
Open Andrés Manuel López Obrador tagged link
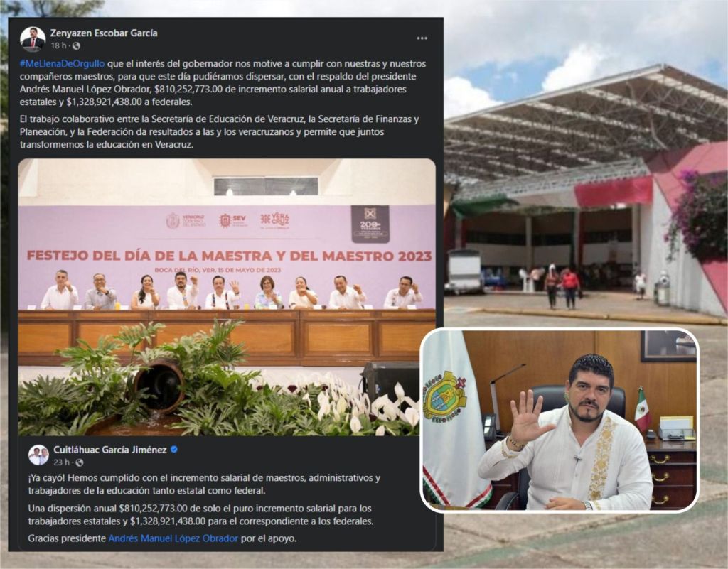[173, 538]
